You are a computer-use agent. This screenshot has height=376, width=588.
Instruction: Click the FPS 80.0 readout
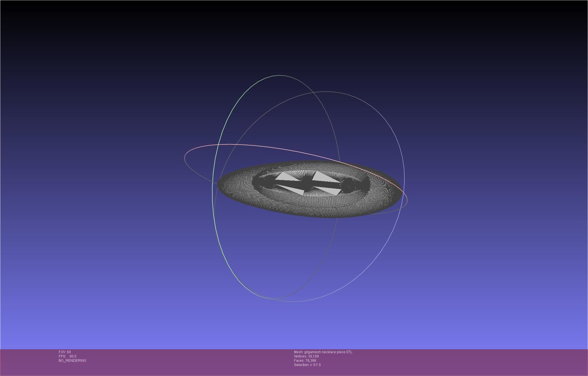pos(68,356)
